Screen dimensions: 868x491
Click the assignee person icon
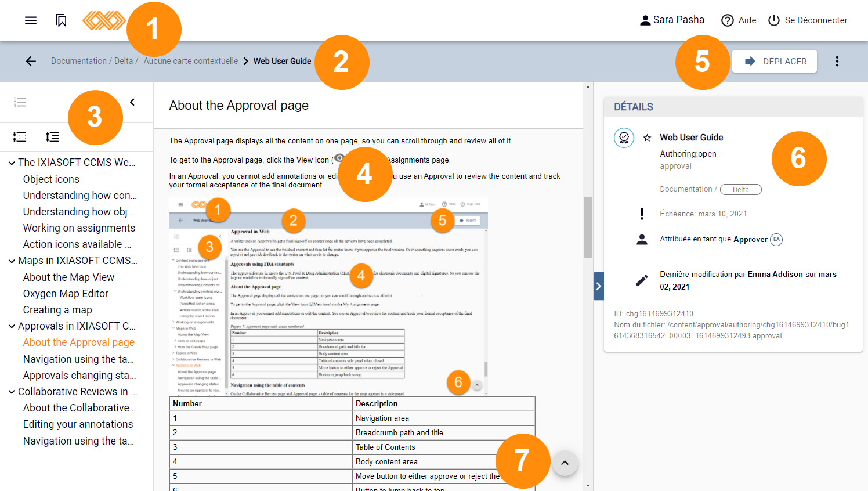pyautogui.click(x=642, y=239)
